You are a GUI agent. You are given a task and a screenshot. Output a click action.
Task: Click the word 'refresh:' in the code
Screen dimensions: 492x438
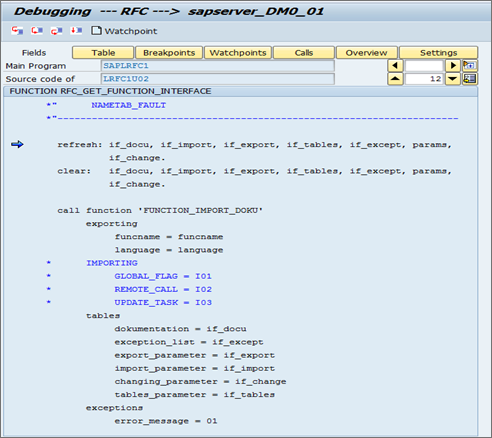pyautogui.click(x=79, y=145)
